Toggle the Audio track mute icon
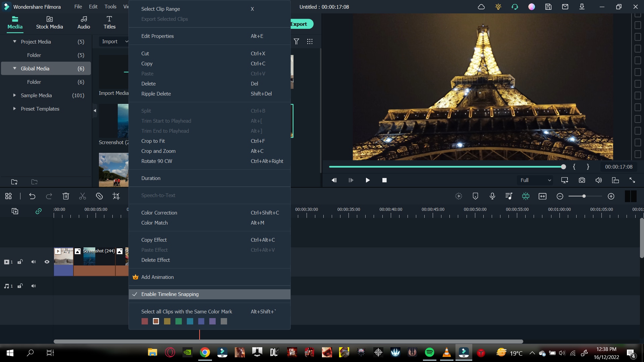The image size is (644, 362). [x=33, y=286]
